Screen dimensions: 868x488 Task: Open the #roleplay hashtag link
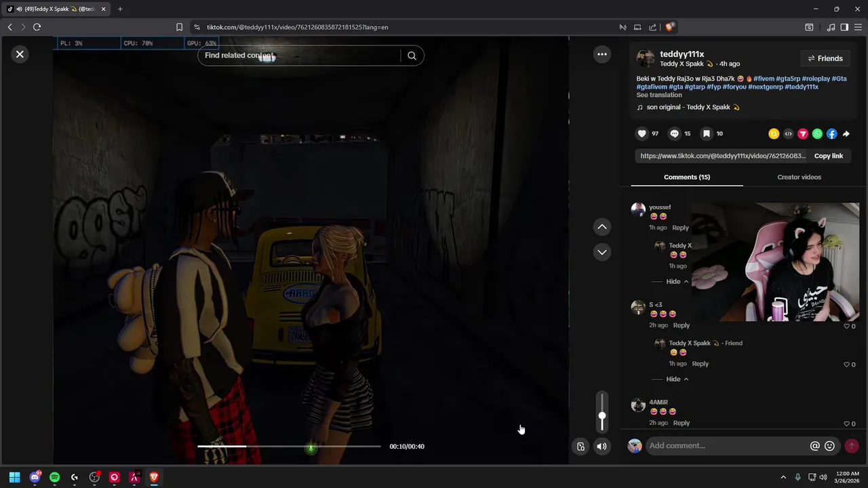816,79
